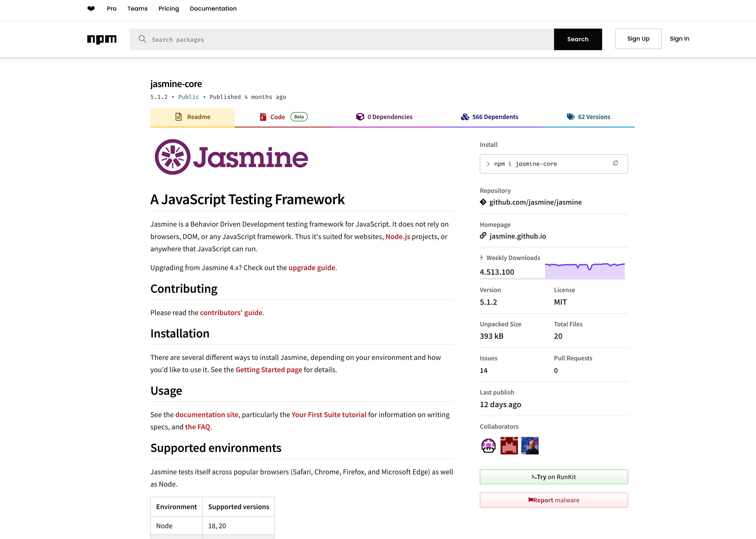This screenshot has width=756, height=539.
Task: Click the Node row in environments table
Action: (x=212, y=526)
